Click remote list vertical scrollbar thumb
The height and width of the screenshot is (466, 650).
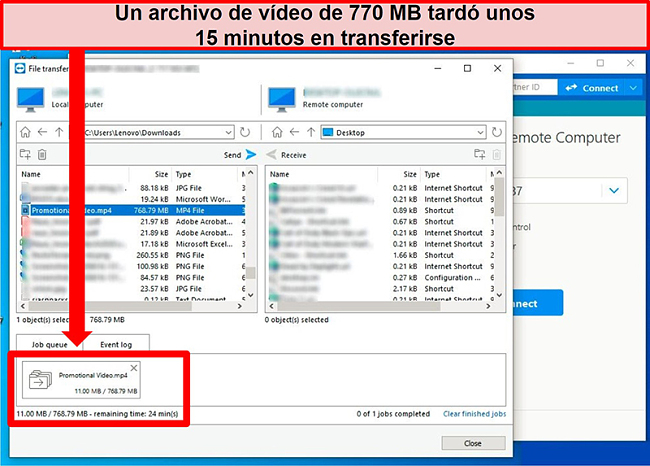[x=499, y=197]
